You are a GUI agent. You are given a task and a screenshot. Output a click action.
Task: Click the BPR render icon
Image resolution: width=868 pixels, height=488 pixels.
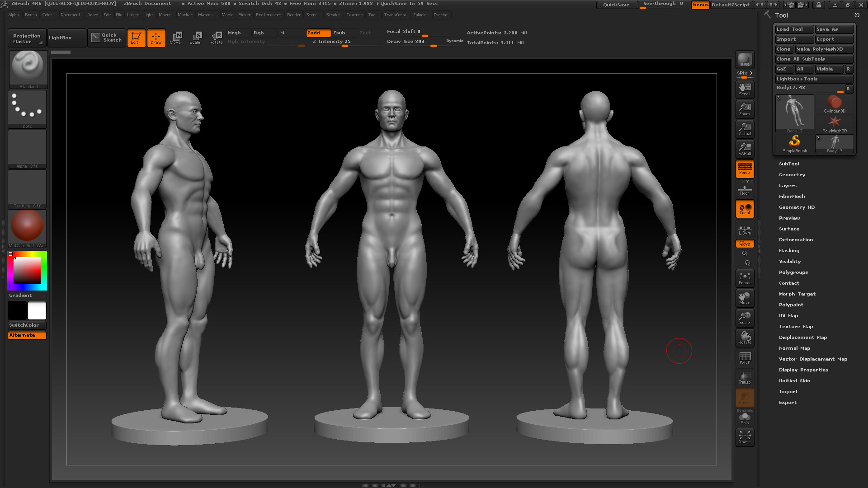click(745, 60)
